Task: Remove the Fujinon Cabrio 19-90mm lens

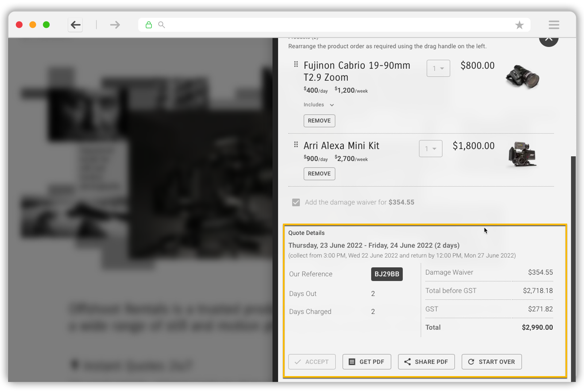Action: coord(319,121)
